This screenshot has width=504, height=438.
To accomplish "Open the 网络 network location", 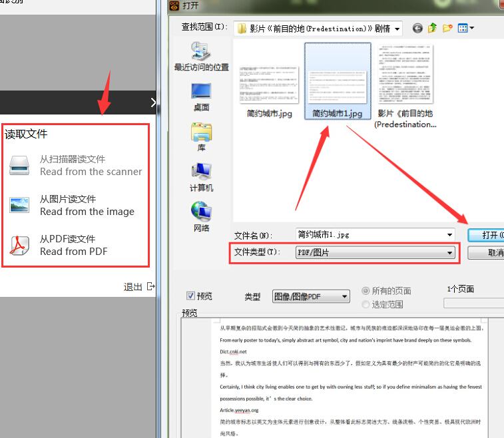I will coord(202,217).
